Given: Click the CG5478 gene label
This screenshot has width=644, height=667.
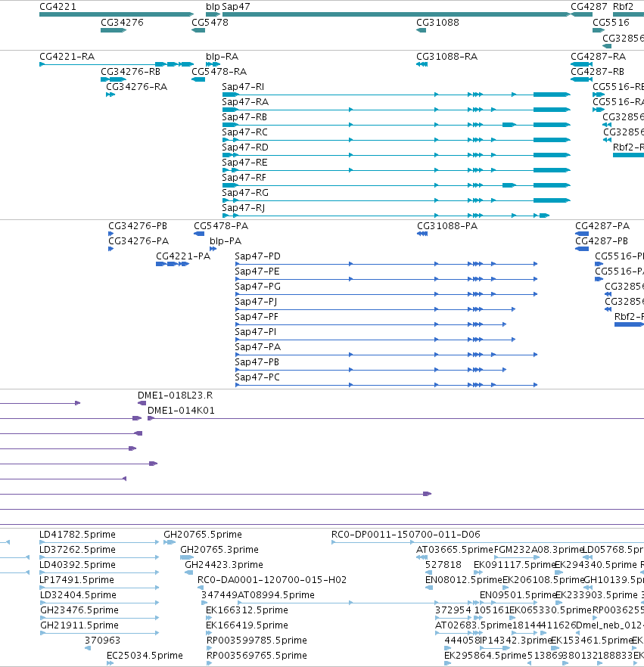Looking at the screenshot, I should [210, 23].
